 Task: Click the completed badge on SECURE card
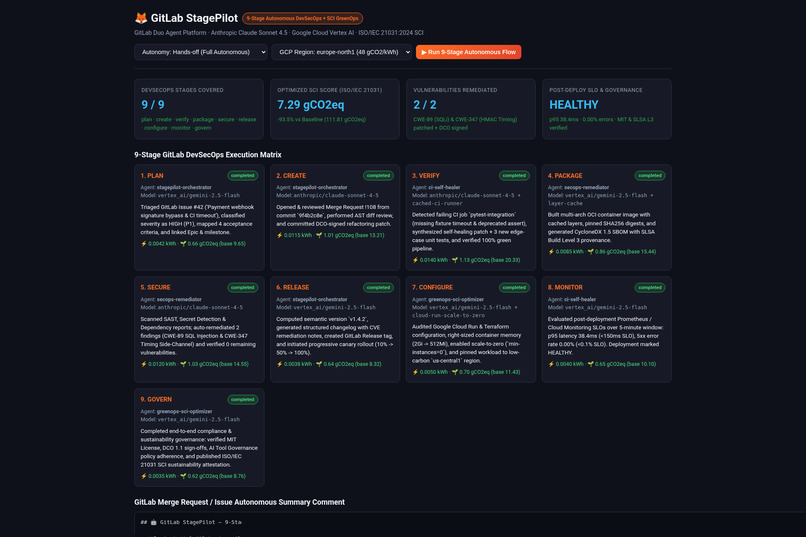pos(243,288)
